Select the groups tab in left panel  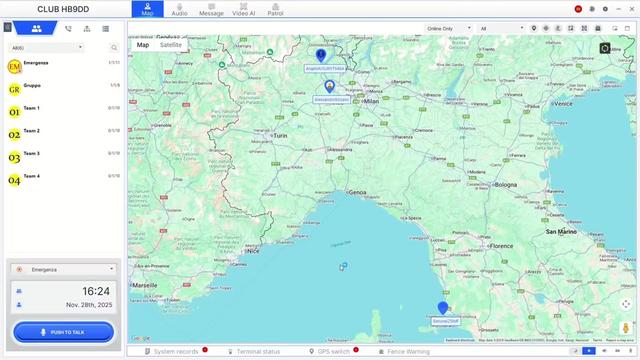click(36, 28)
